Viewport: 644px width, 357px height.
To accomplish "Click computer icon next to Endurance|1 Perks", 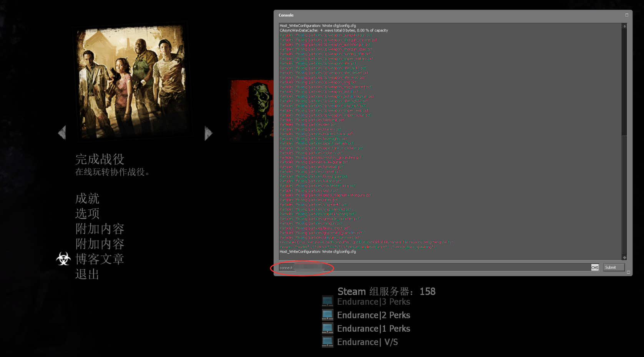I will pos(327,328).
